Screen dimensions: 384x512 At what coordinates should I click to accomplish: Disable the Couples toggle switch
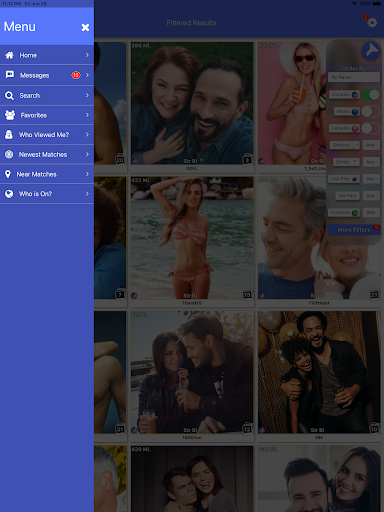(370, 95)
